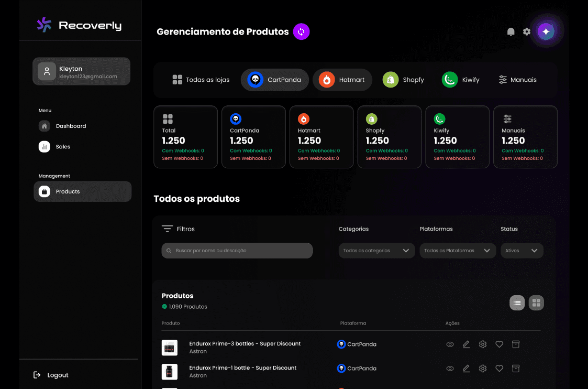This screenshot has height=389, width=588.
Task: Open notifications via the bell icon
Action: pos(511,31)
